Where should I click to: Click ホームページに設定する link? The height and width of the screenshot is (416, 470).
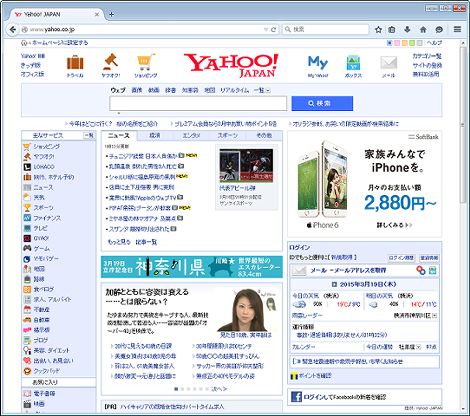click(x=60, y=43)
